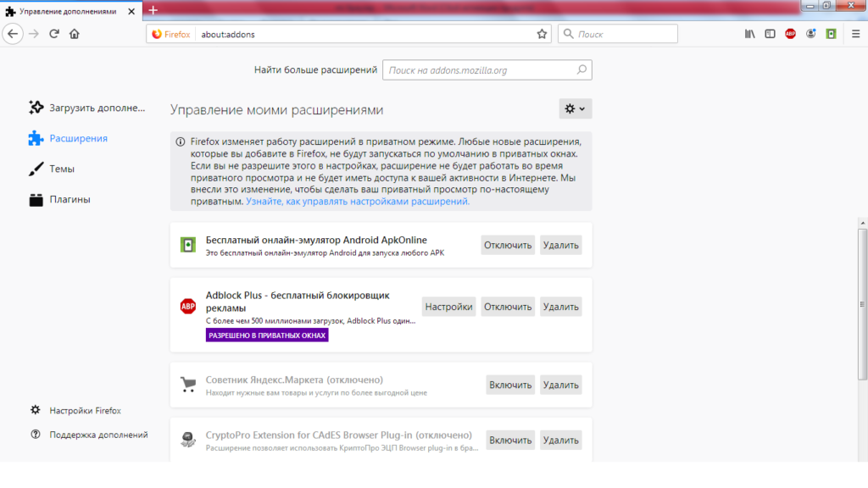
Task: Click Adblock Plus extension title
Action: [x=298, y=302]
